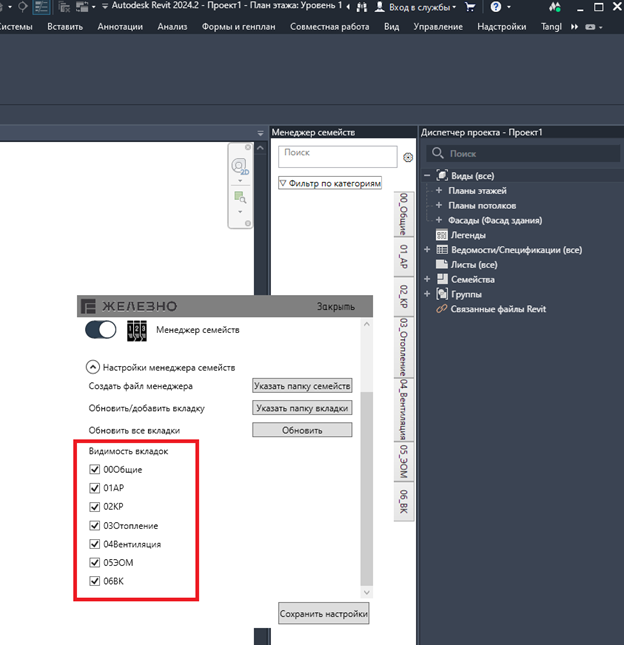Uncheck the 03Отопление checkbox
The width and height of the screenshot is (624, 645).
click(x=95, y=525)
